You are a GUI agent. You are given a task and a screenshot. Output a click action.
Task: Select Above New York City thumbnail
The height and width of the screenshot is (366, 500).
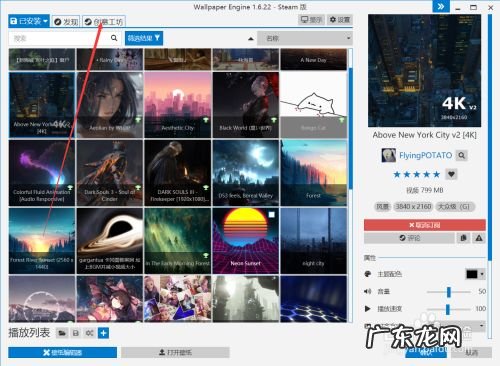tap(42, 105)
